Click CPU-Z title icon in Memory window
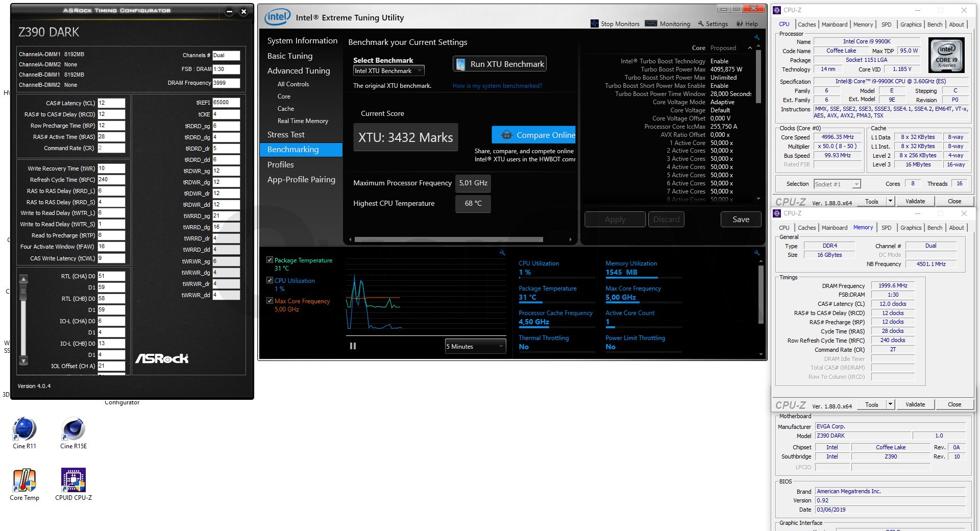980x531 pixels. (x=777, y=213)
